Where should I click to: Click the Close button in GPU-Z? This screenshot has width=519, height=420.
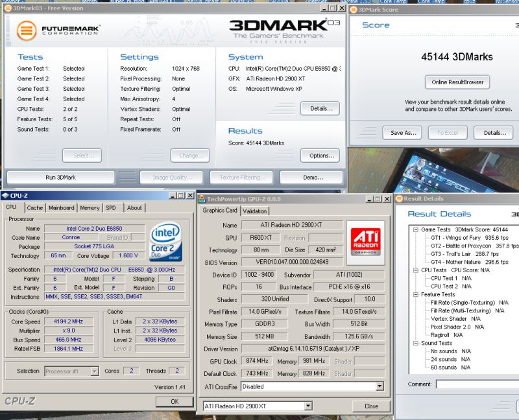371,406
